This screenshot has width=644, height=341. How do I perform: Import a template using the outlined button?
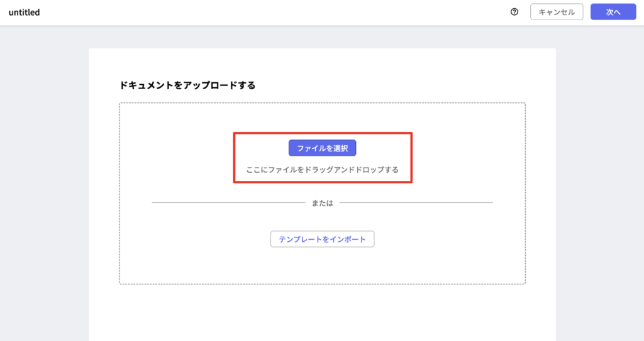click(323, 239)
